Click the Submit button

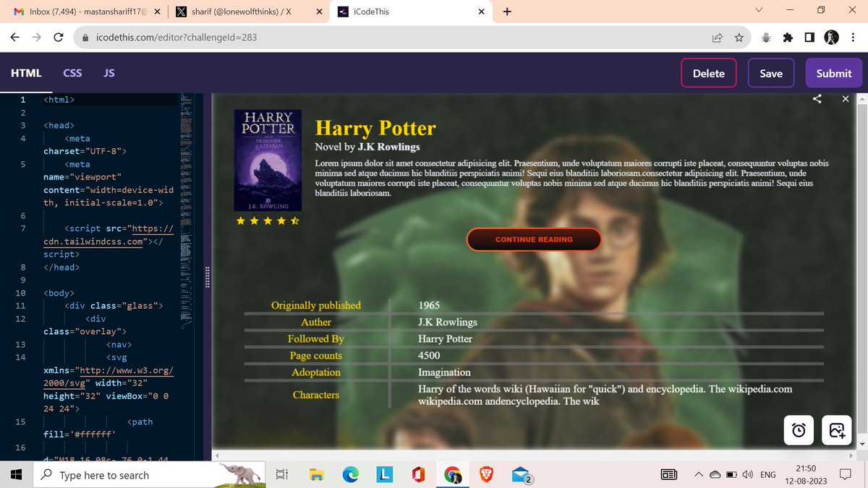(x=834, y=73)
